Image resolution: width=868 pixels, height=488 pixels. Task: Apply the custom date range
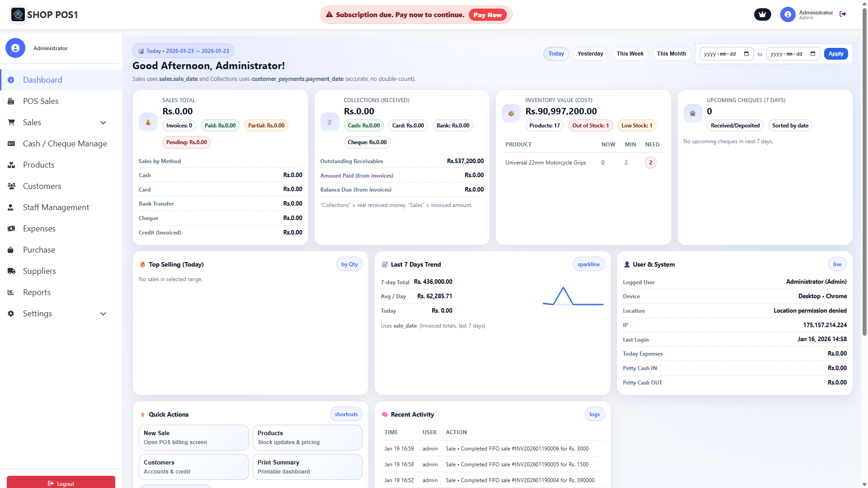click(835, 54)
